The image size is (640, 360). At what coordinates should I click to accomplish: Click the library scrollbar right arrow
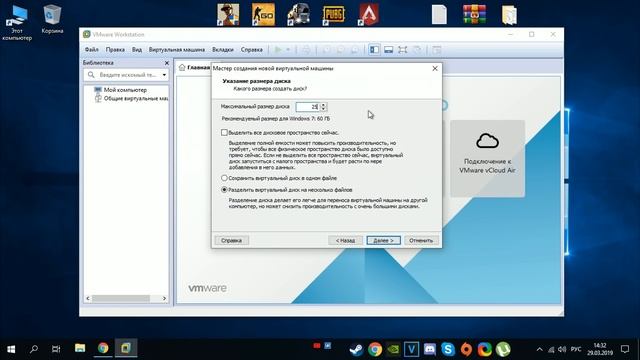click(164, 298)
